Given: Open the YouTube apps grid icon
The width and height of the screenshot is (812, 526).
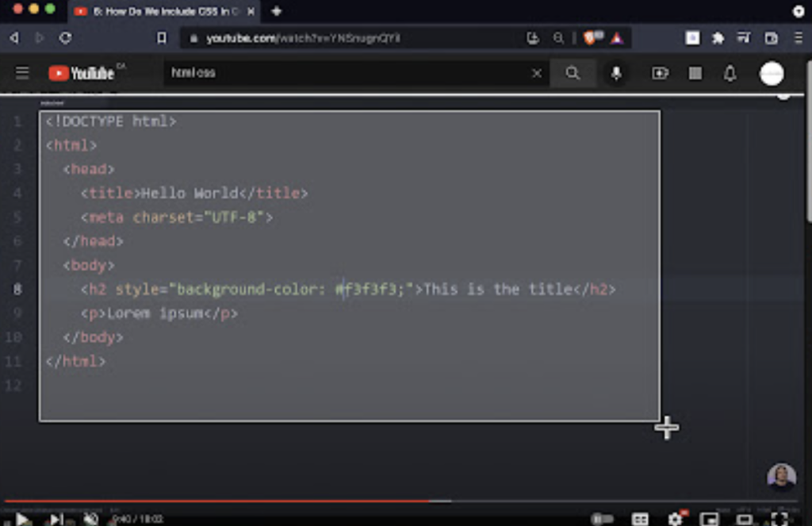Looking at the screenshot, I should coord(695,73).
